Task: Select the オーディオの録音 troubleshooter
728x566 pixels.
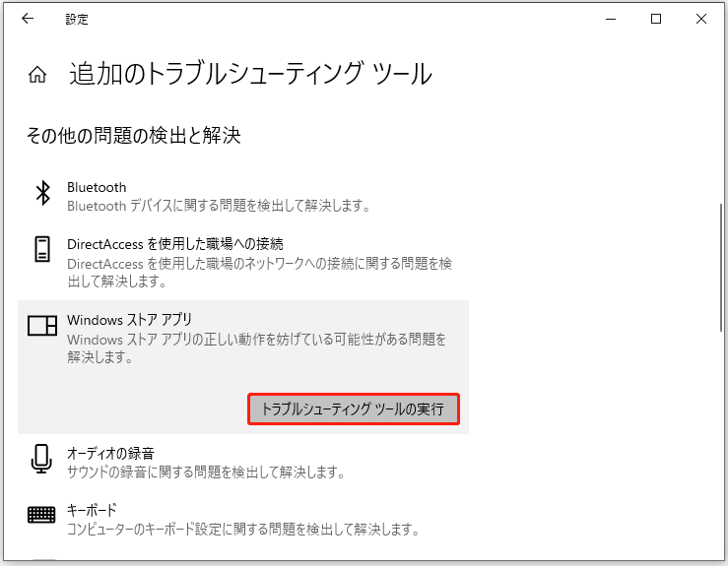Action: [x=110, y=453]
